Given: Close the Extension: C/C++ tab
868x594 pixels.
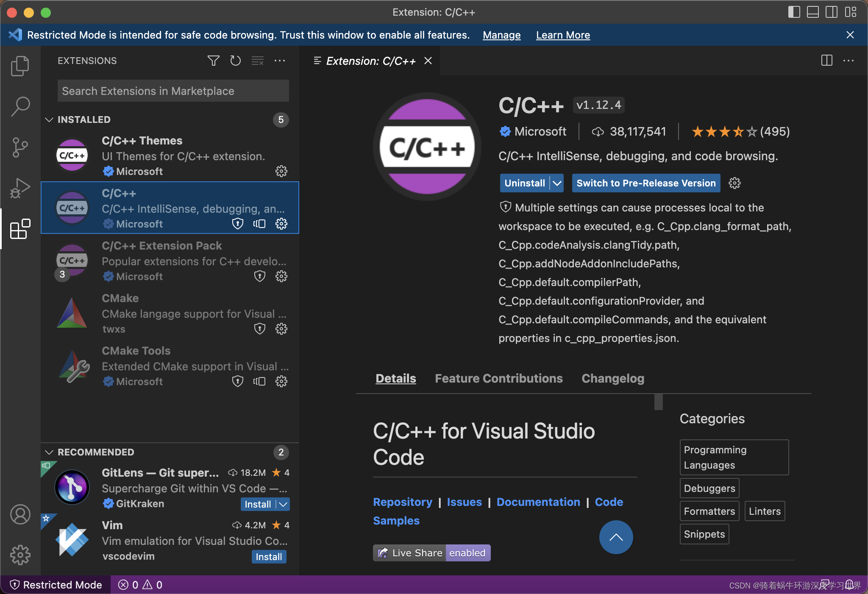Looking at the screenshot, I should (x=428, y=61).
